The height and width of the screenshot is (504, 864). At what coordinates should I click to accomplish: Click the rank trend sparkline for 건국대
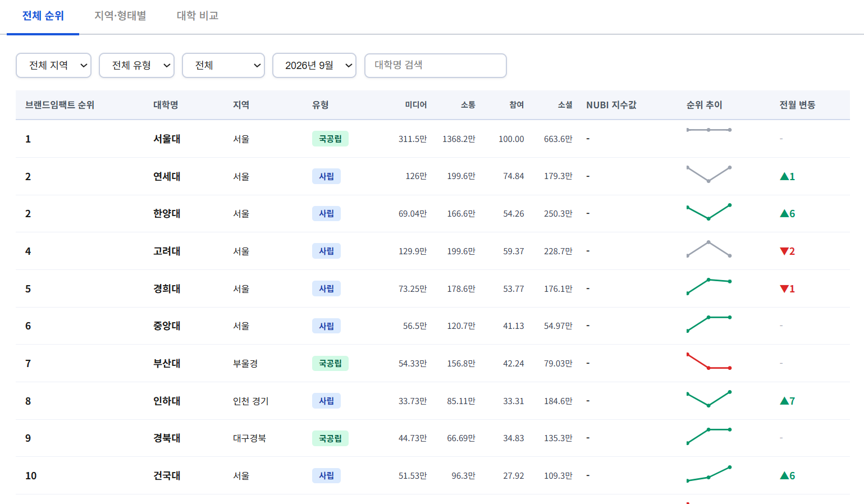(708, 474)
